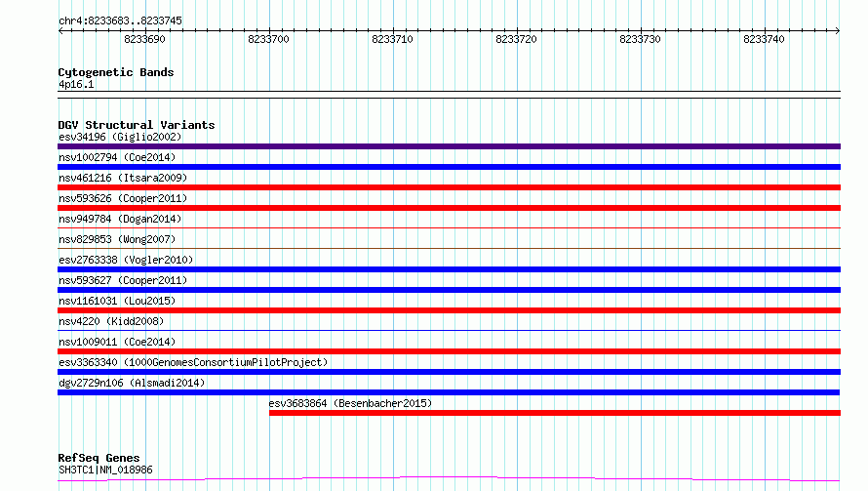This screenshot has height=491, width=868.
Task: Open nsv1002794 (Coe2014) variant label
Action: tap(117, 157)
